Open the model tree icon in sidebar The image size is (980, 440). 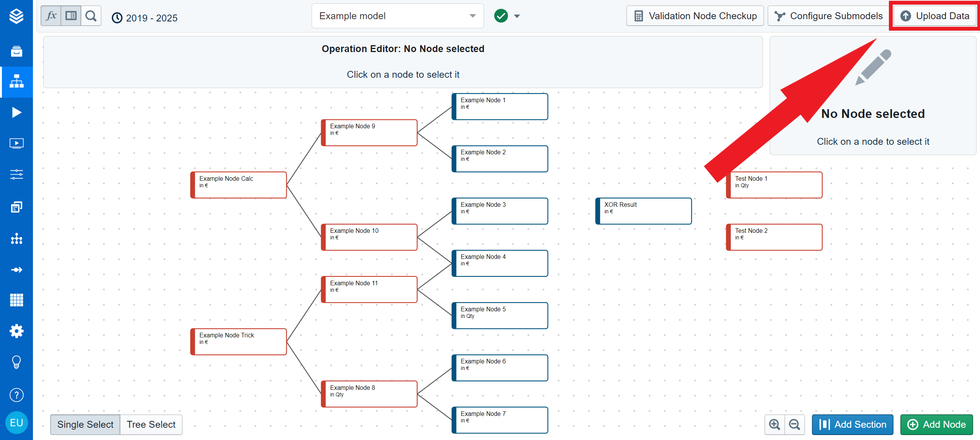coord(16,82)
